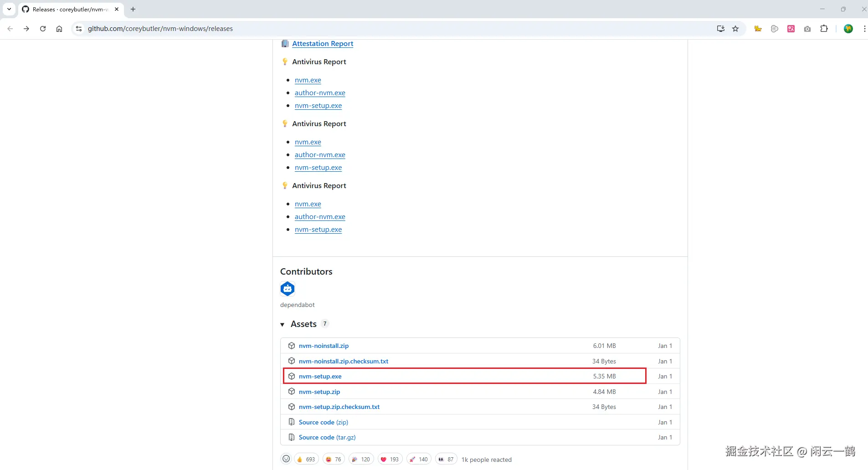Open author-nvm.exe link under the topmost Antivirus Report
868x470 pixels.
320,93
